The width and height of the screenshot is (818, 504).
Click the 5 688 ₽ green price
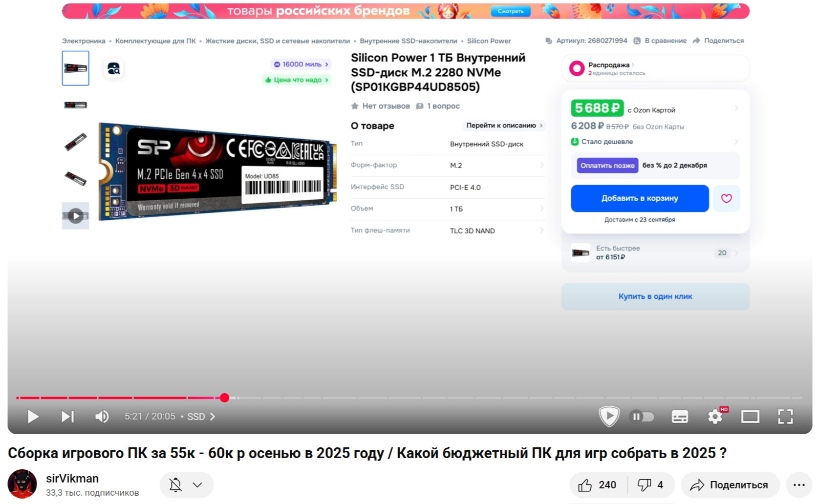pos(597,108)
